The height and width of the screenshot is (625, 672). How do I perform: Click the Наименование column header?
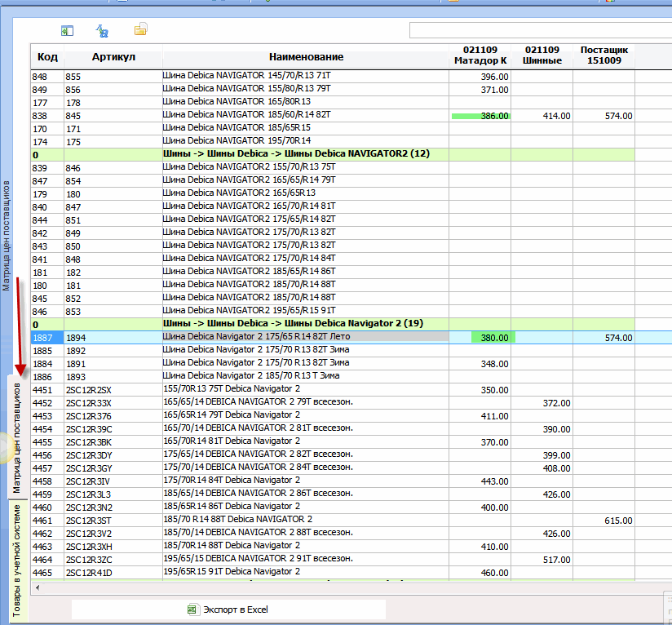pos(306,56)
